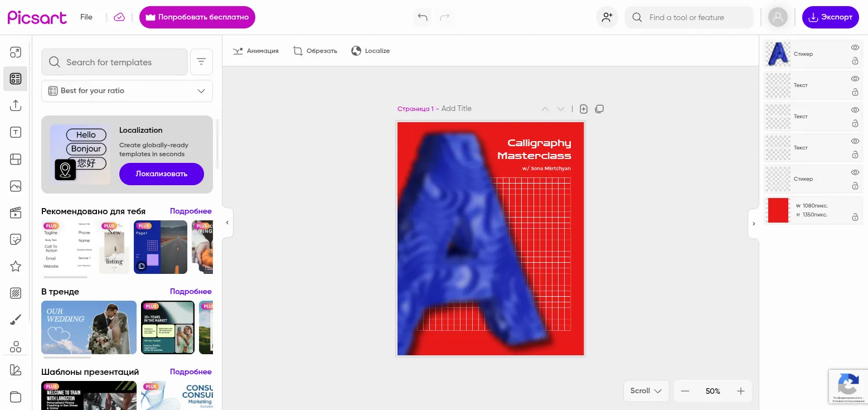Add a new page icon

[584, 109]
